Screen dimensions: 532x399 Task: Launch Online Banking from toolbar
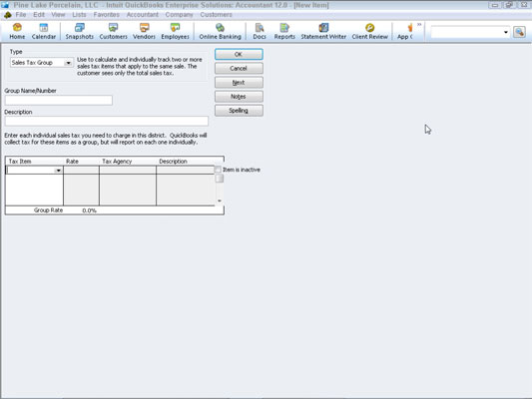(220, 31)
